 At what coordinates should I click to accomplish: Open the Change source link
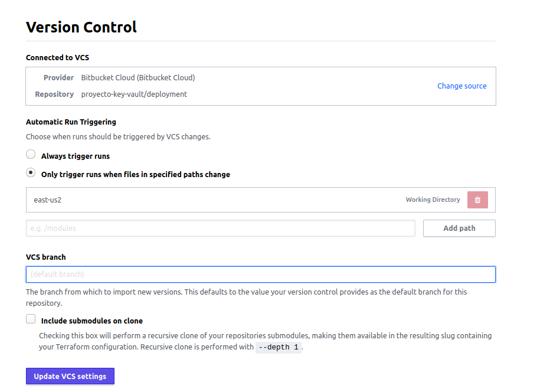[461, 86]
